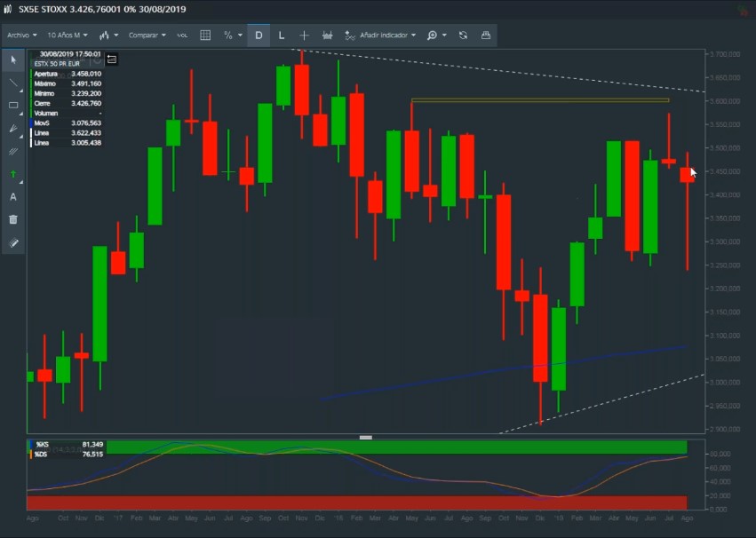Screen dimensions: 756x538
Task: Choose the rectangle shape tool
Action: click(13, 106)
